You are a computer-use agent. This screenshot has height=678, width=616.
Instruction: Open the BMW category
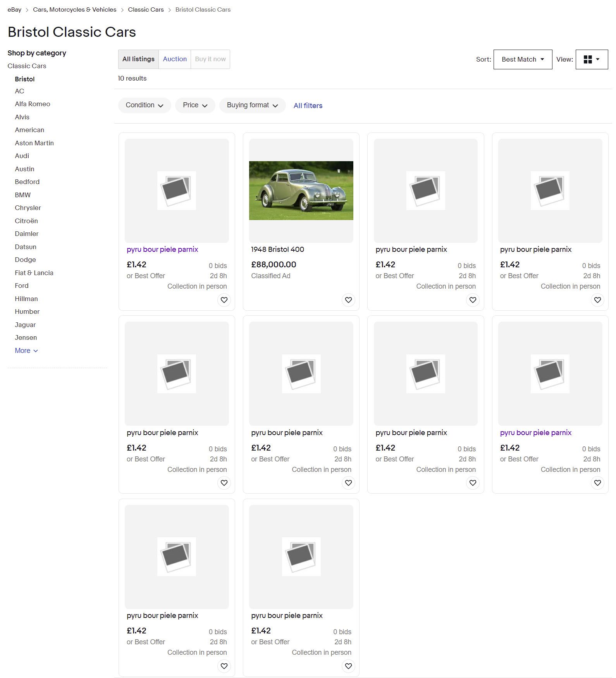click(22, 195)
